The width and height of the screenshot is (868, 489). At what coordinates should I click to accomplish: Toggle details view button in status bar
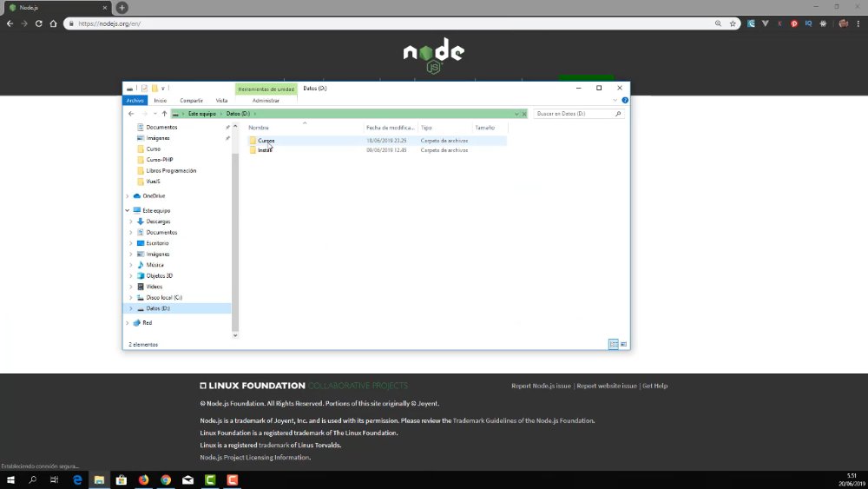614,345
